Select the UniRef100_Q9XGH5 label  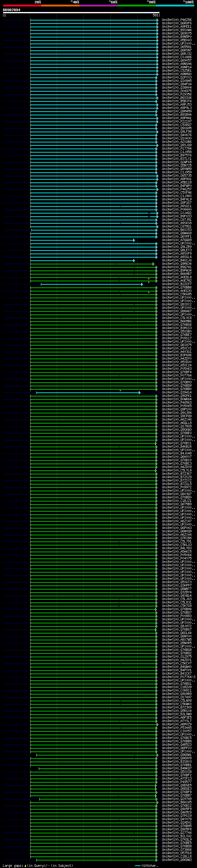click(x=177, y=128)
